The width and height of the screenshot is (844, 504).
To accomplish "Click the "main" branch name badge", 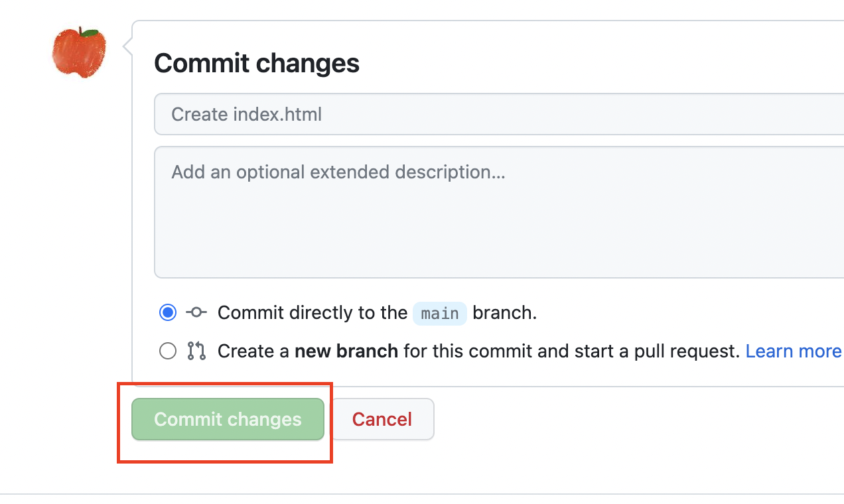I will point(440,313).
